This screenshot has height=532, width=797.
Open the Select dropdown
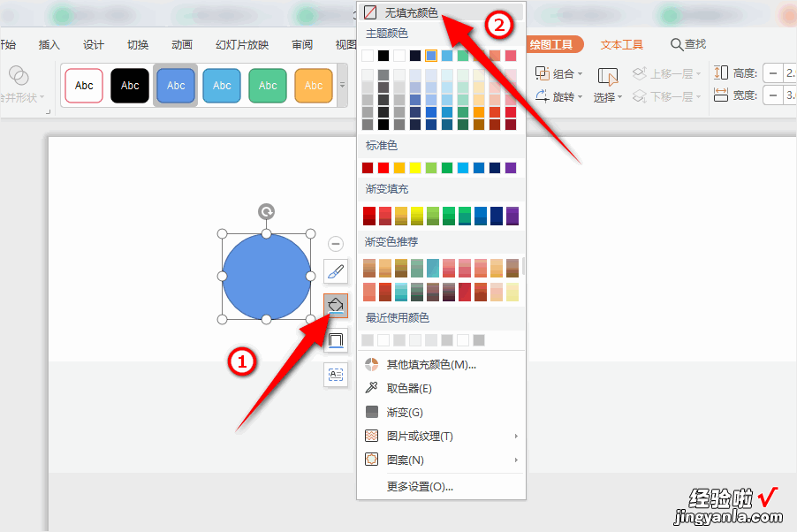[x=607, y=85]
